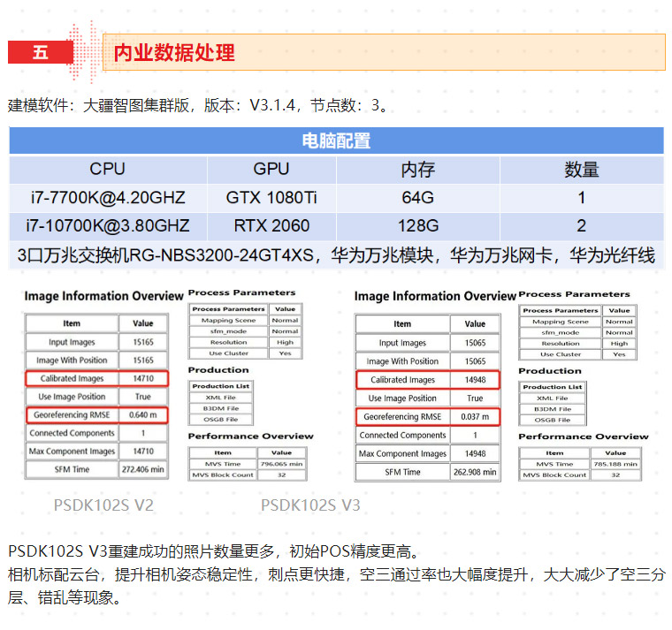Select the "i7-10700K@3.80GHZ" table cell
Screen dimensions: 672x630
coord(108,226)
